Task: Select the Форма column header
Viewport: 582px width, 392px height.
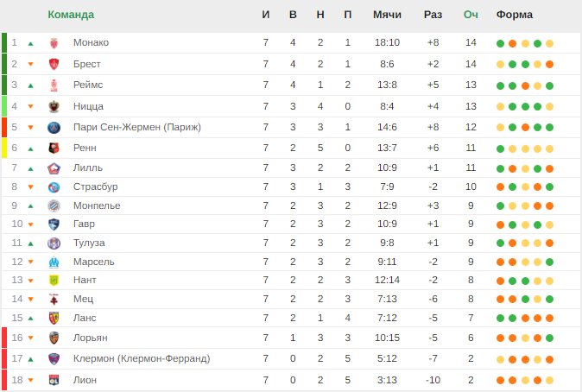Action: point(515,15)
